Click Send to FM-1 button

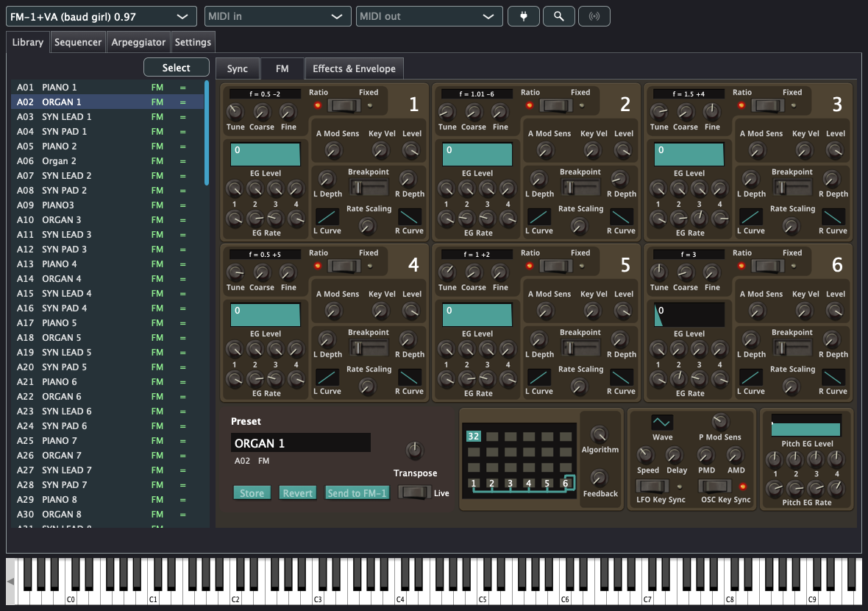click(x=357, y=493)
